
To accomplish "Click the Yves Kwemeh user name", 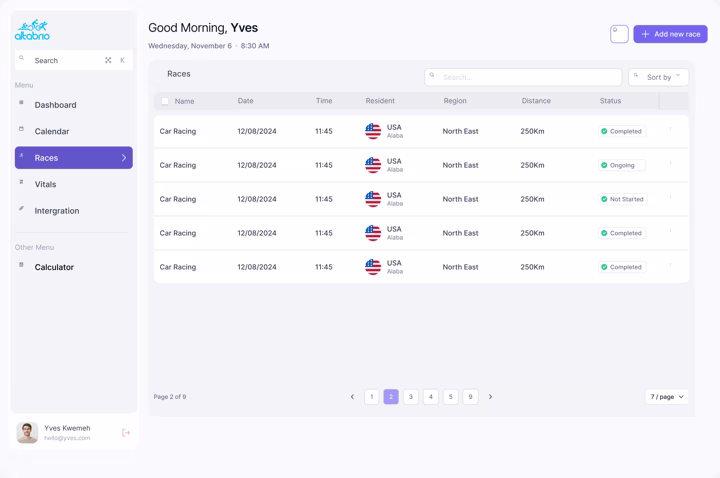I will (67, 428).
